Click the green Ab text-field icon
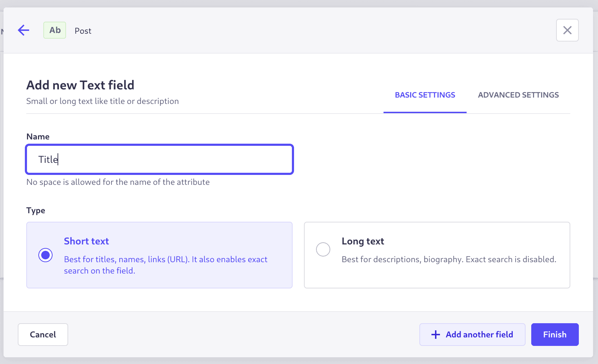Image resolution: width=598 pixels, height=364 pixels. point(55,30)
